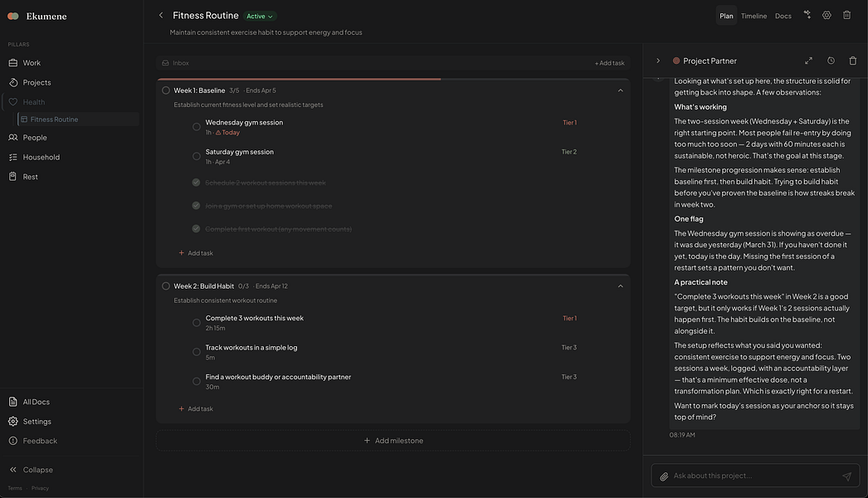The width and height of the screenshot is (868, 498).
Task: Send message with paper plane icon
Action: click(846, 476)
